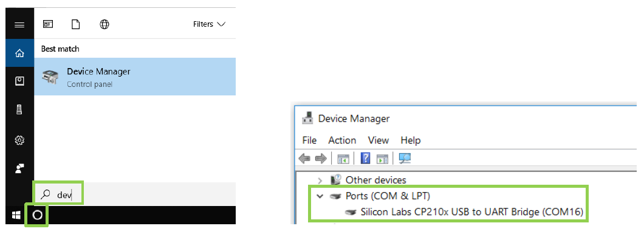Open the Action menu in Device Manager
The width and height of the screenshot is (644, 237).
tap(342, 140)
